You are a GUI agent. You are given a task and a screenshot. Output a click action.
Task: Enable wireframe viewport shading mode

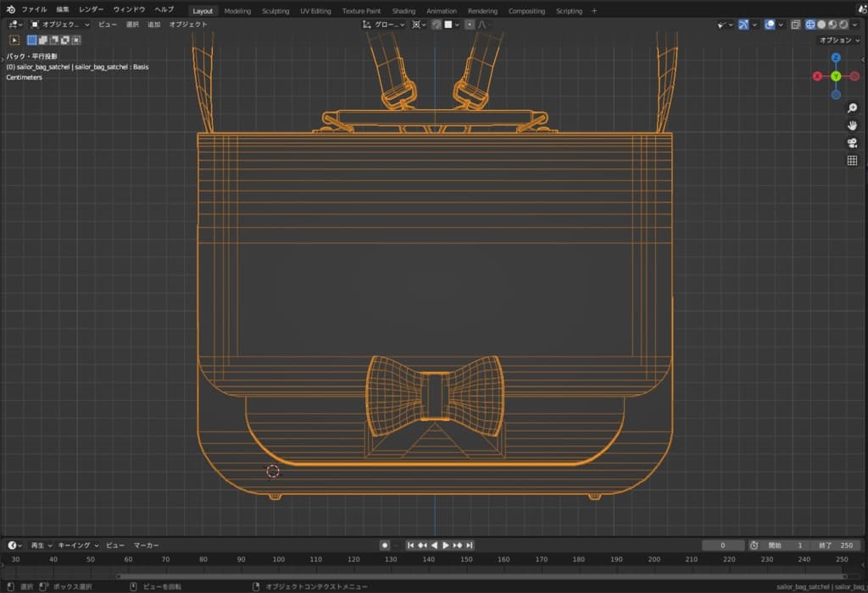click(810, 25)
